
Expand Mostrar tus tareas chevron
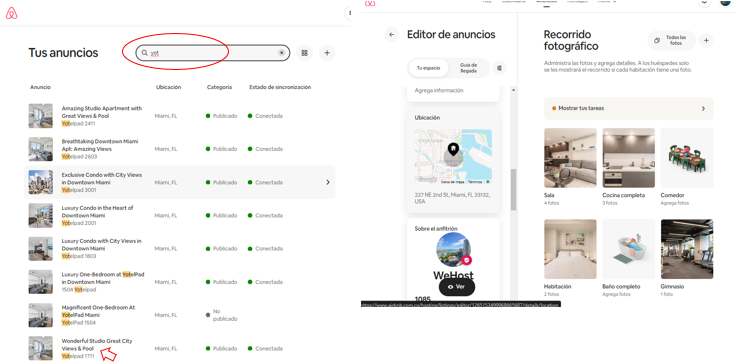coord(703,108)
